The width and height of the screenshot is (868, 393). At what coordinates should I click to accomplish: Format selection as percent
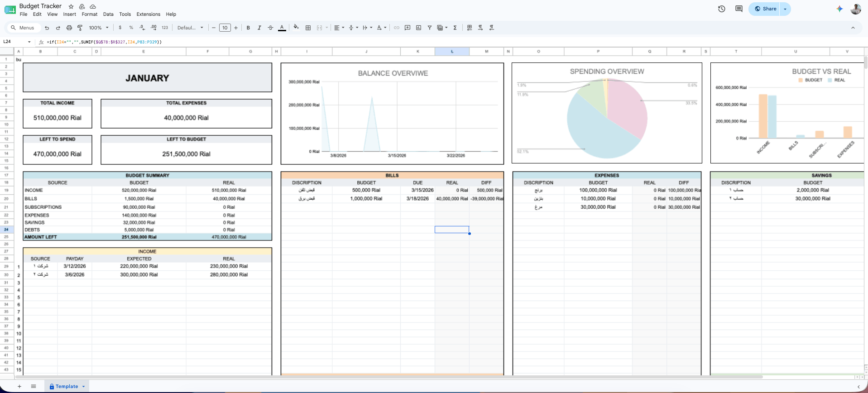coord(131,28)
